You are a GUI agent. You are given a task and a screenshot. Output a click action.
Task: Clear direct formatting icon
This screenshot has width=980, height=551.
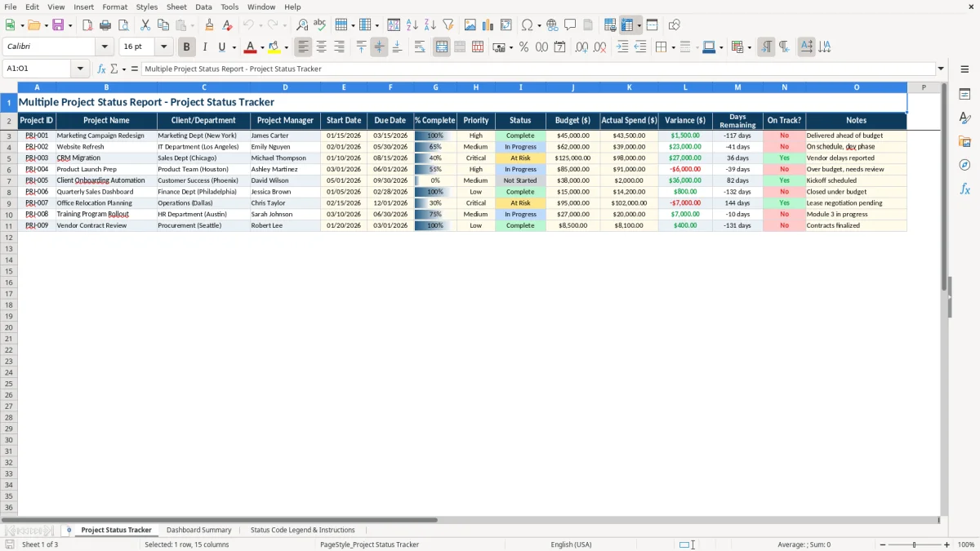click(x=227, y=25)
